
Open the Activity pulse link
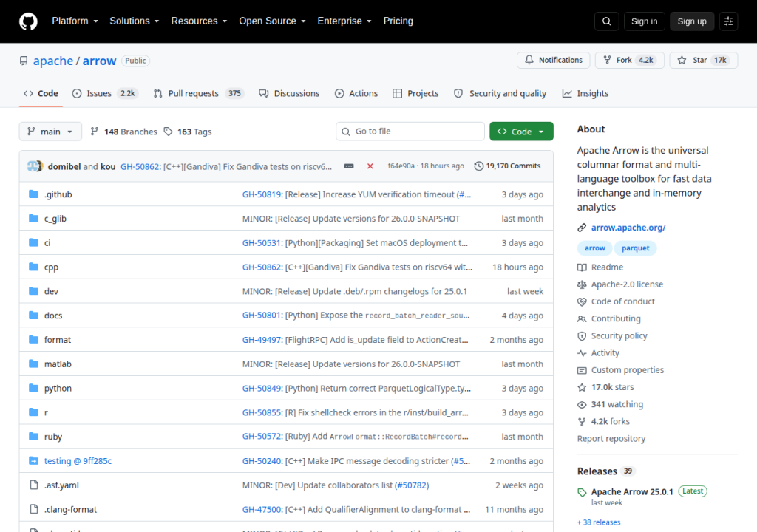[598, 353]
